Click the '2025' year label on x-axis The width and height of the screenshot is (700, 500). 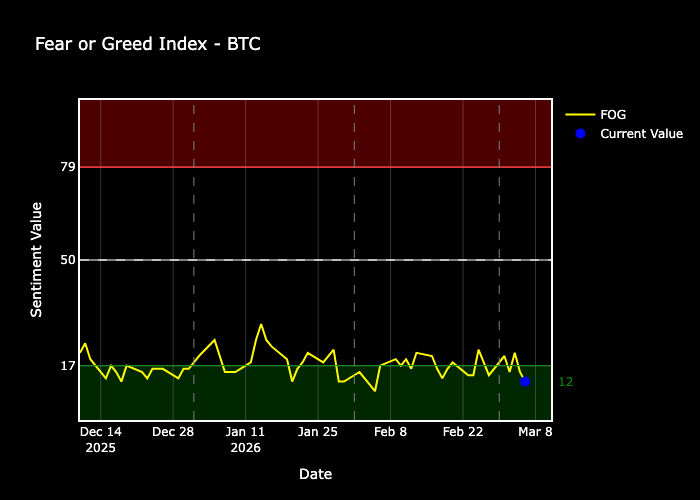point(100,448)
